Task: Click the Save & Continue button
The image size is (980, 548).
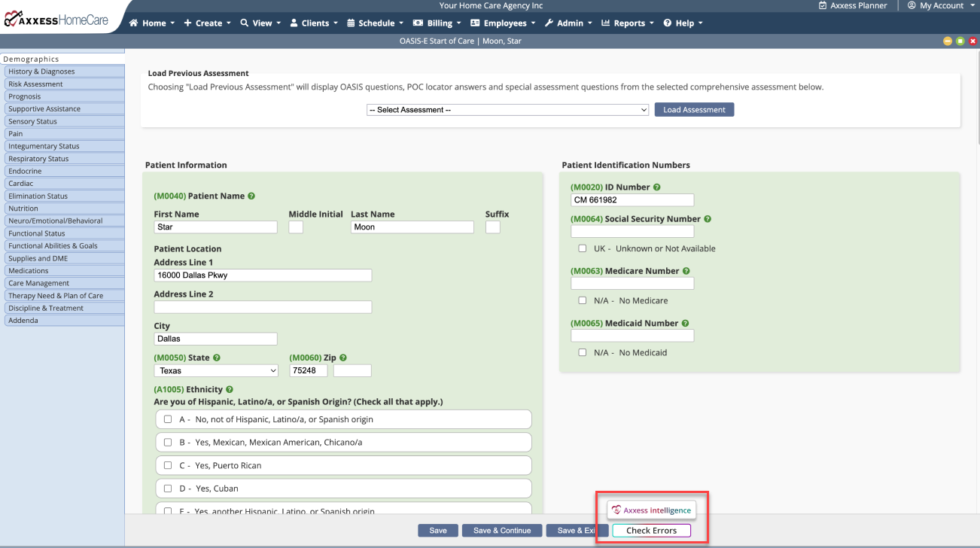Action: click(501, 531)
